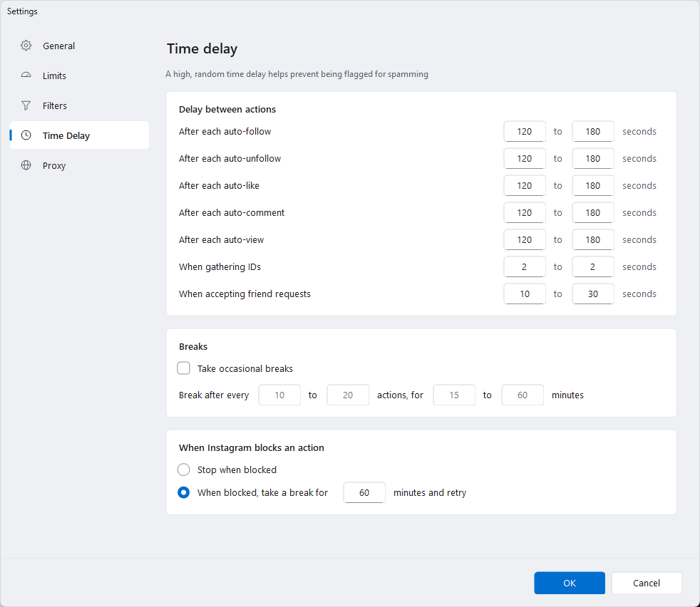
Task: Edit auto-comment minimum delay field
Action: tap(525, 212)
